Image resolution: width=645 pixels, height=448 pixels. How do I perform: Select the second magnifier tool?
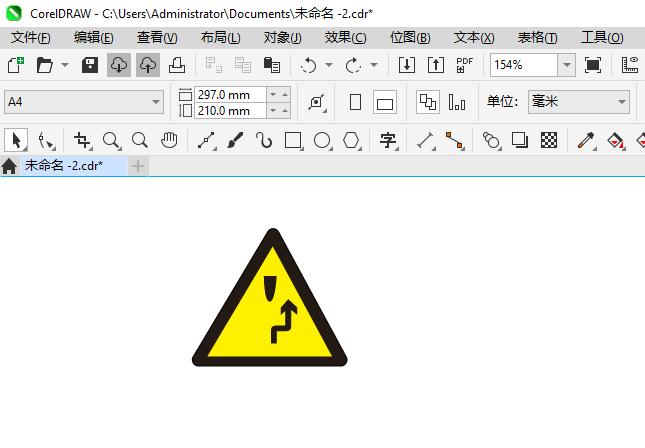140,140
